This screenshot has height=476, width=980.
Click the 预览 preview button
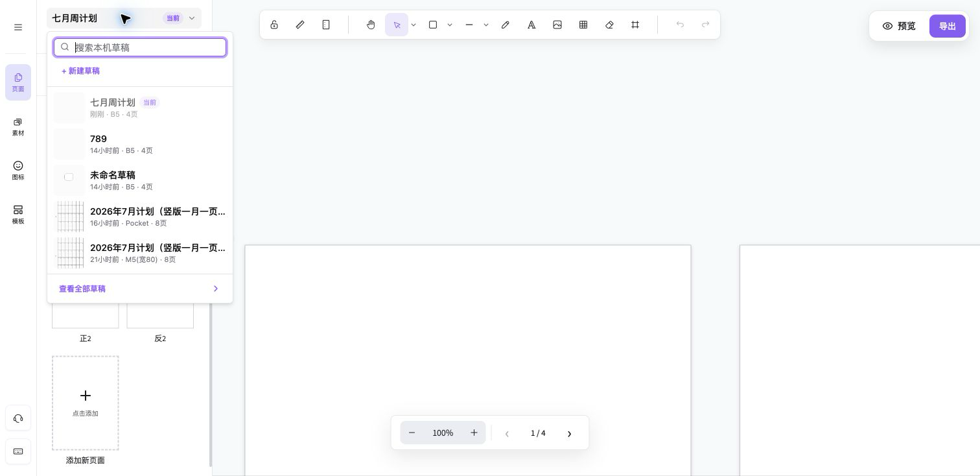(899, 26)
